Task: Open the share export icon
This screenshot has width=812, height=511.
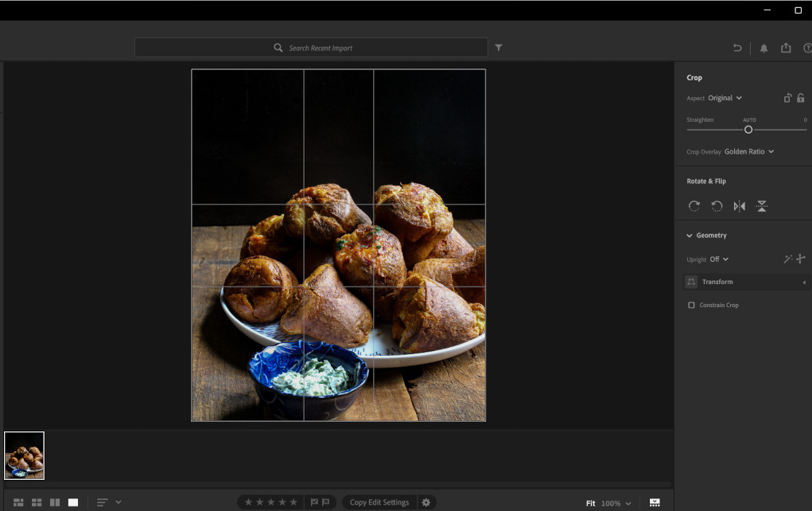Action: (786, 48)
